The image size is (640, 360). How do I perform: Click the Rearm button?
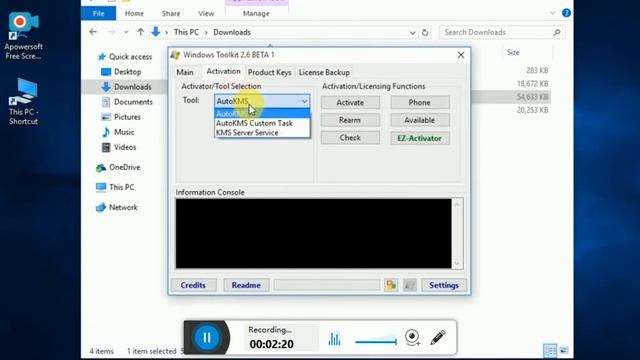[350, 120]
